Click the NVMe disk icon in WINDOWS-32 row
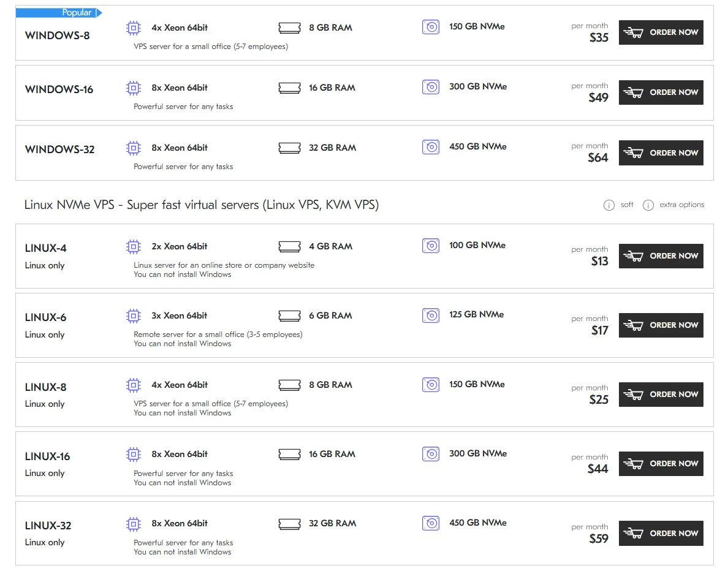Screen dimensions: 728x571 pyautogui.click(x=431, y=147)
